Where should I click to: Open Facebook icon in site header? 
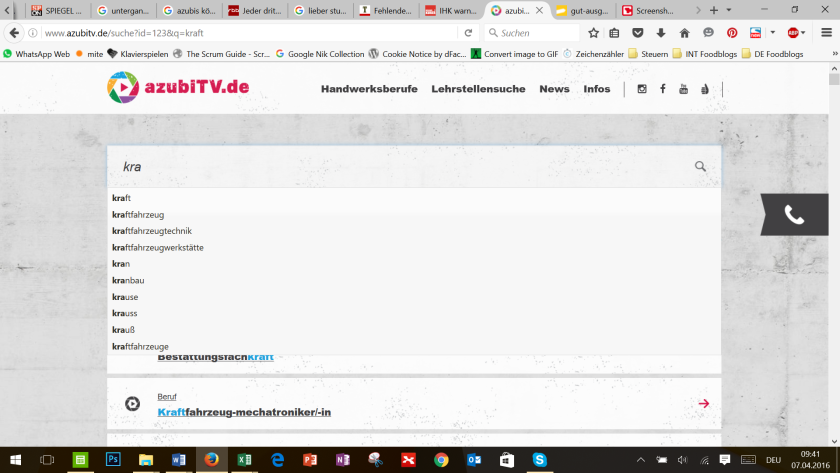click(663, 89)
